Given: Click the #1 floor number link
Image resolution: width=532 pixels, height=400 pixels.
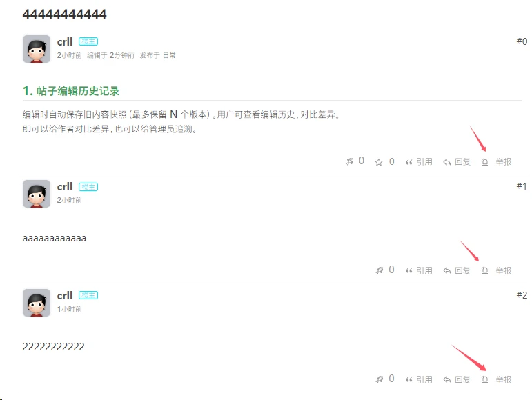Looking at the screenshot, I should (522, 186).
